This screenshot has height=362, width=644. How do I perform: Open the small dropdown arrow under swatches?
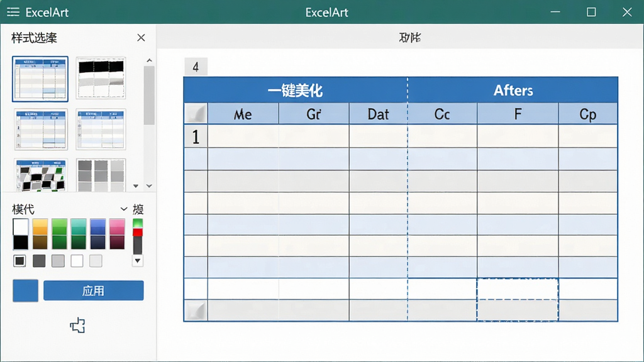[138, 261]
